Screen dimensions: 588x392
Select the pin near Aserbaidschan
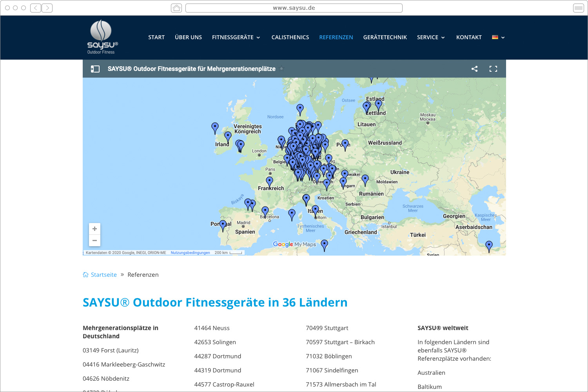point(489,246)
